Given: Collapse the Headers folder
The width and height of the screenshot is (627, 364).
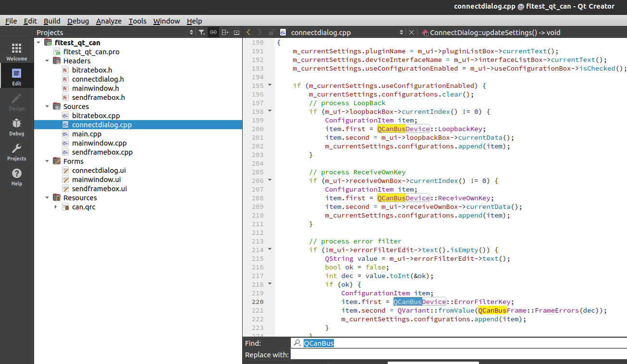Looking at the screenshot, I should pyautogui.click(x=47, y=61).
